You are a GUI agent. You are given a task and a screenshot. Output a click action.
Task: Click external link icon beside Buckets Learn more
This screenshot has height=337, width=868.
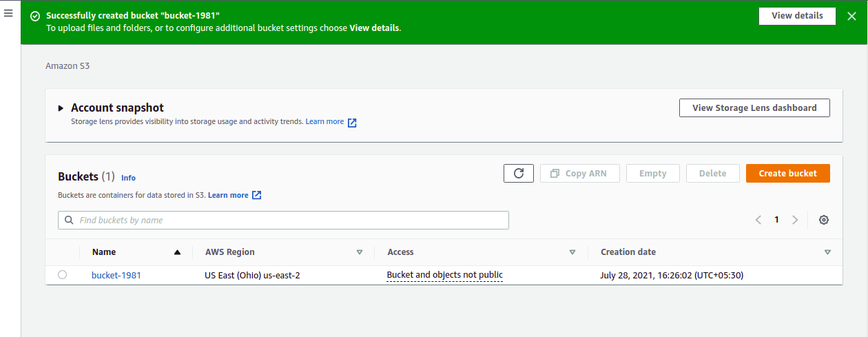click(x=256, y=195)
